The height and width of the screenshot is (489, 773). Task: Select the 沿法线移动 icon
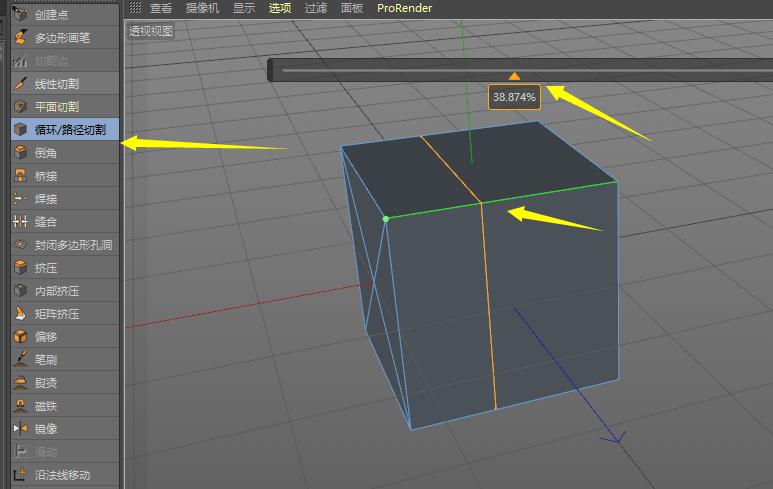(x=20, y=475)
